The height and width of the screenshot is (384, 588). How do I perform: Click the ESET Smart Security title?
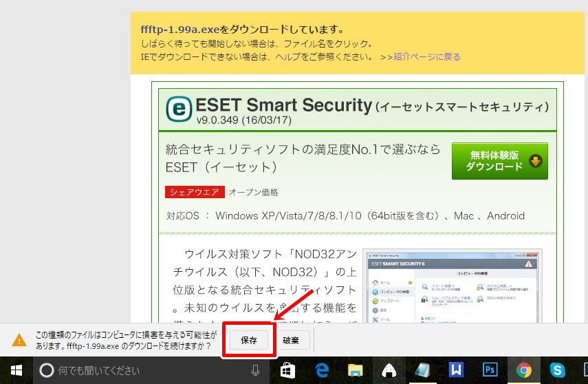click(284, 105)
